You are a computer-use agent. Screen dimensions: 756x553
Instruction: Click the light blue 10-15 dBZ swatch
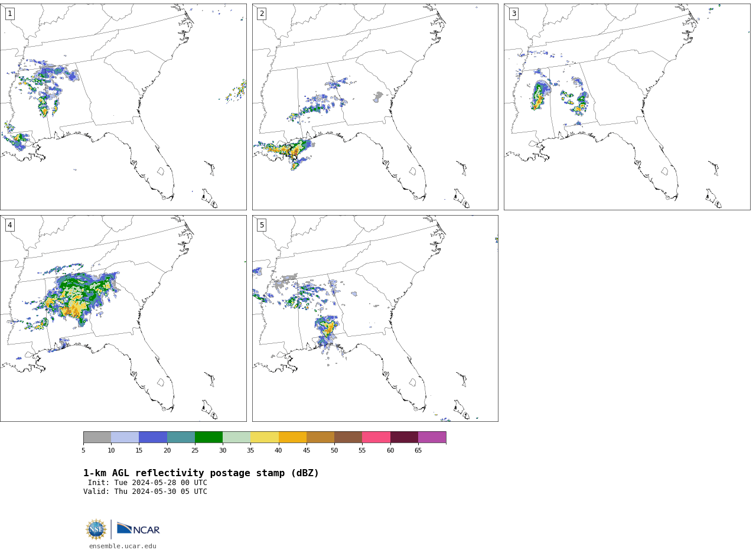tap(125, 437)
